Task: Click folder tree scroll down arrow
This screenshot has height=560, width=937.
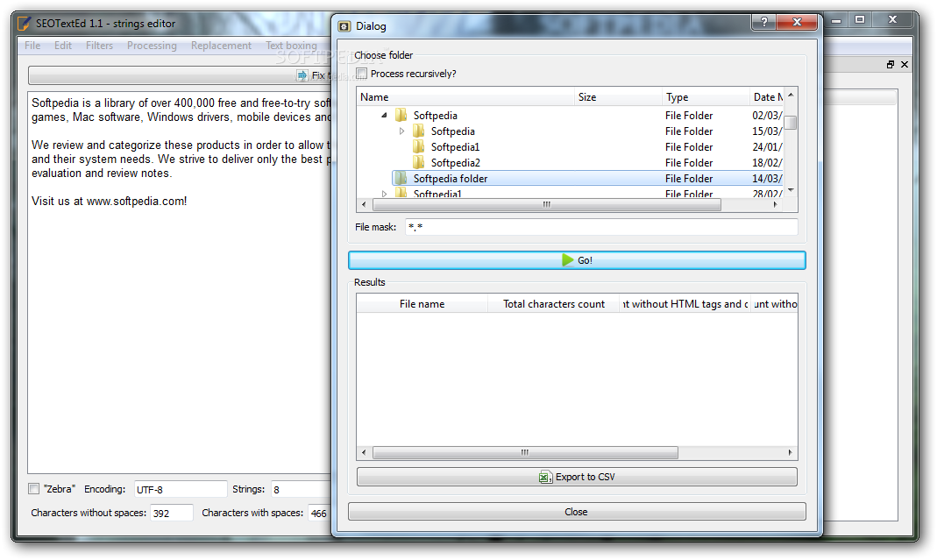Action: [x=791, y=190]
